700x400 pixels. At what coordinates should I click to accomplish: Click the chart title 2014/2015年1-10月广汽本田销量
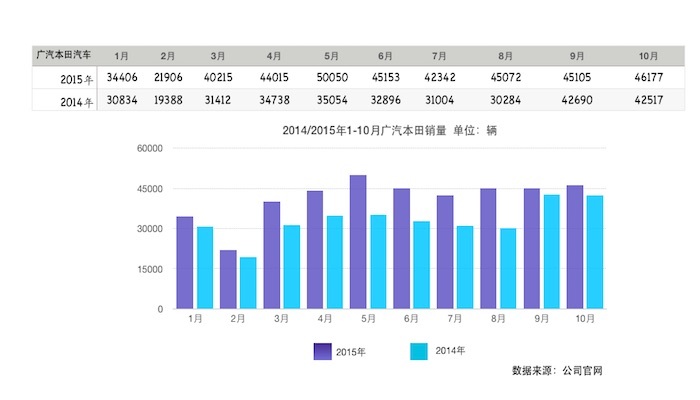[364, 131]
